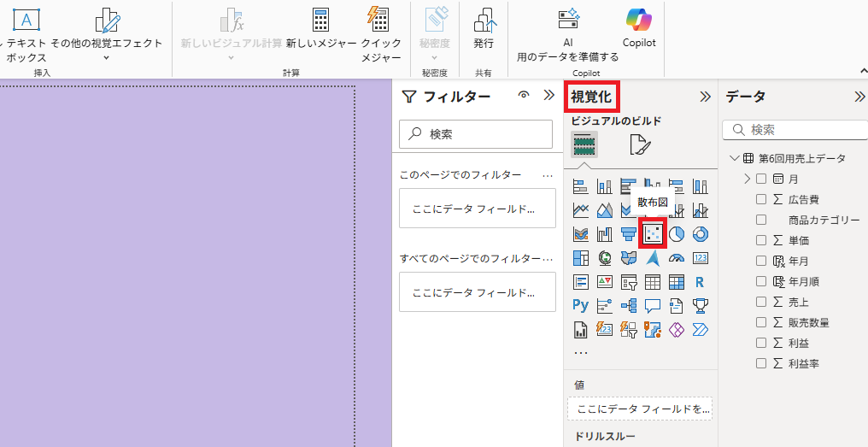Check the 年月 field checkbox
868x447 pixels.
[x=761, y=261]
